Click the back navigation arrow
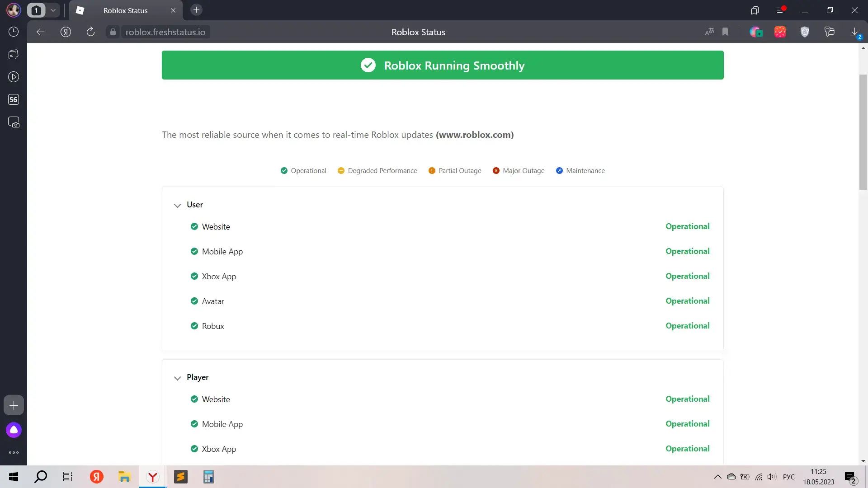Image resolution: width=868 pixels, height=488 pixels. tap(40, 32)
